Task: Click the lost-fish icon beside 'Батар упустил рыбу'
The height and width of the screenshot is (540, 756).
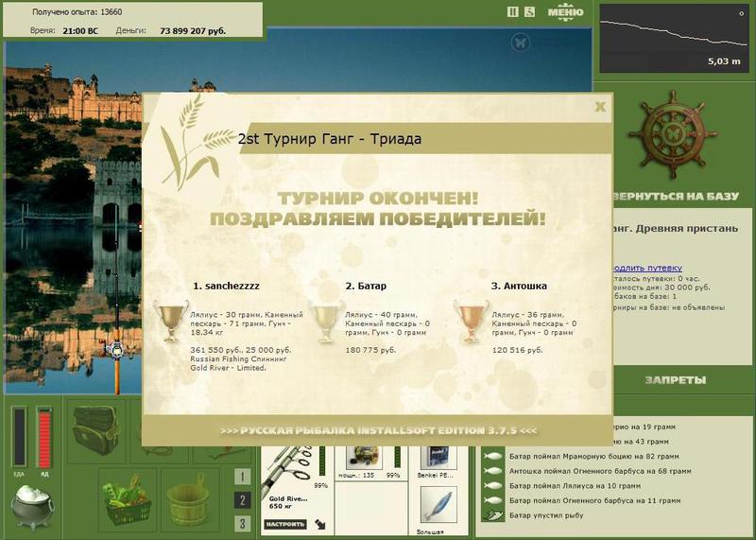Action: (x=492, y=515)
